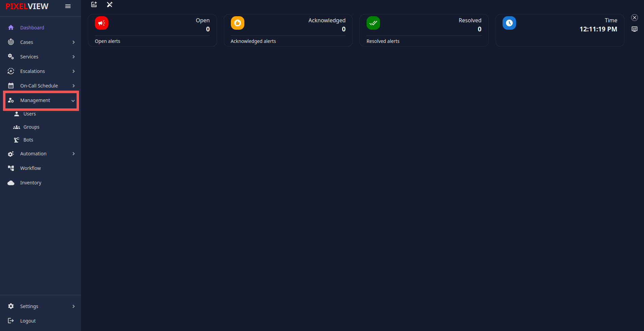
Task: Expand the On-Call Schedule chevron
Action: pos(74,86)
